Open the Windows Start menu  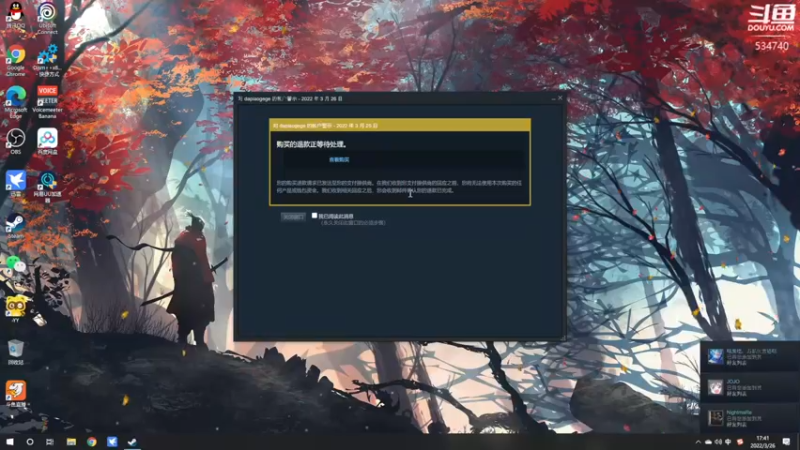click(x=10, y=442)
